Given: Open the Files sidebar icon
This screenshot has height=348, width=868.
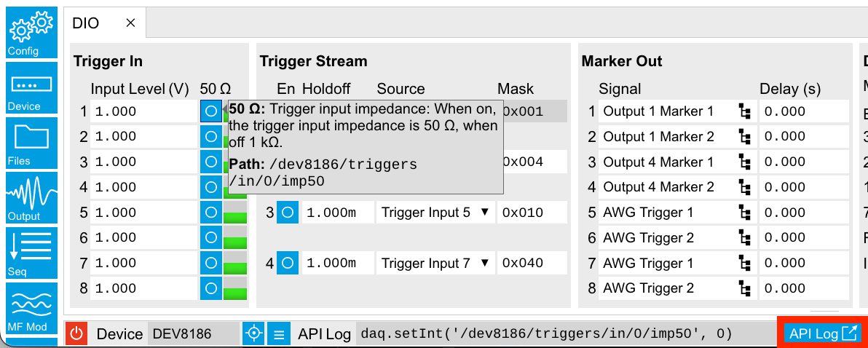Looking at the screenshot, I should tap(31, 143).
